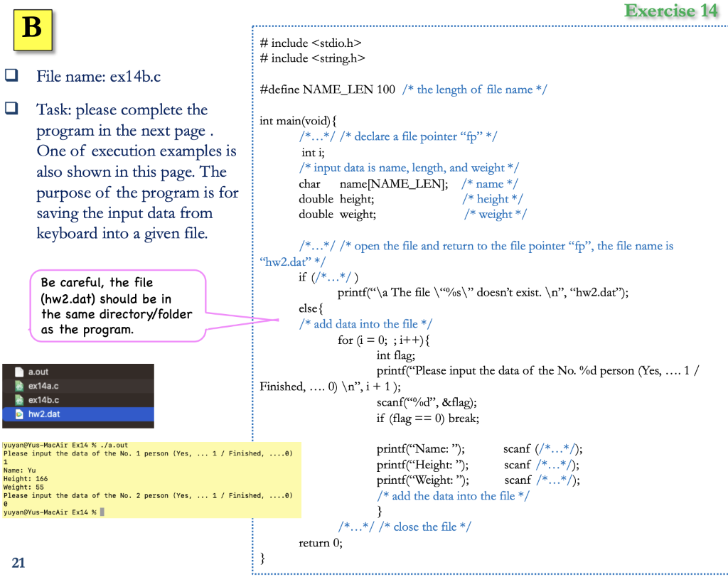Click the '# include <string.h>' line
Screen dimensions: 728x577
pos(312,58)
